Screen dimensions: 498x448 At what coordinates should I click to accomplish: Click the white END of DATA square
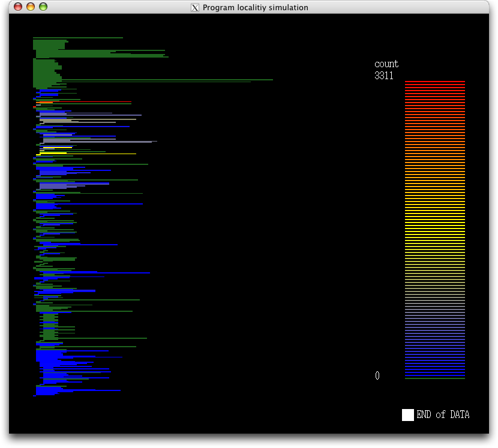click(x=408, y=414)
